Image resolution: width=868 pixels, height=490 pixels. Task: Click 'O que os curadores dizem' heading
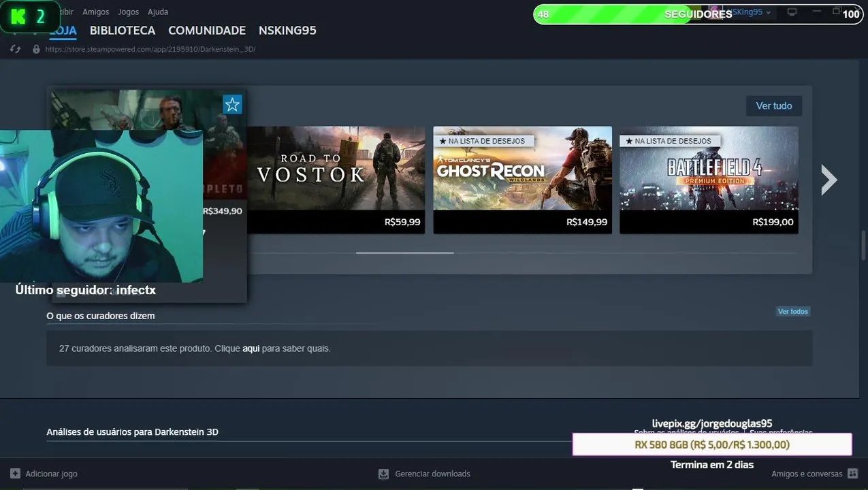[101, 316]
